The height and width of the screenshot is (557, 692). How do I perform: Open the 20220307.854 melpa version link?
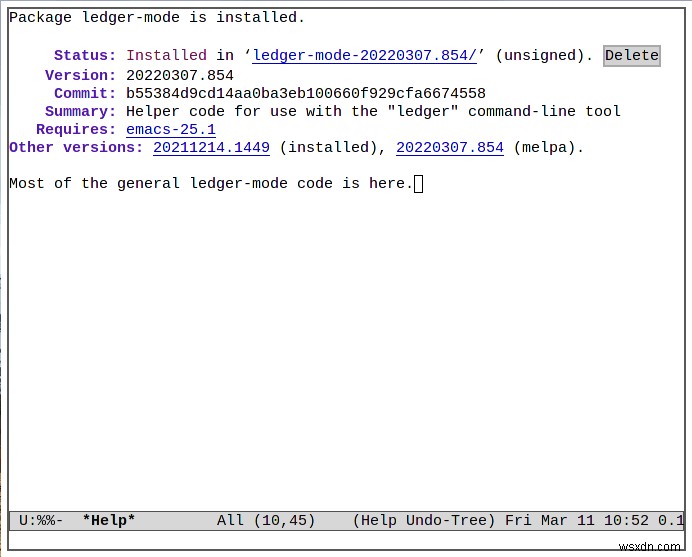click(x=450, y=147)
